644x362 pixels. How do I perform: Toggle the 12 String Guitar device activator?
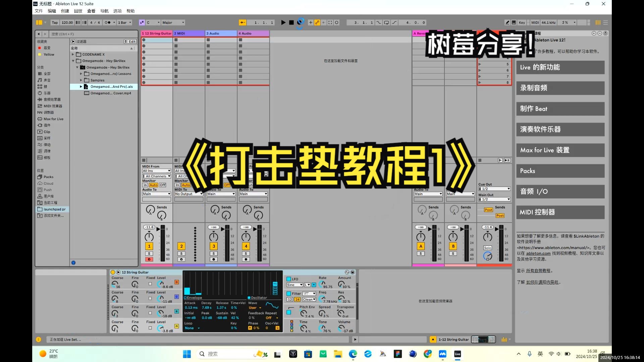pyautogui.click(x=113, y=273)
